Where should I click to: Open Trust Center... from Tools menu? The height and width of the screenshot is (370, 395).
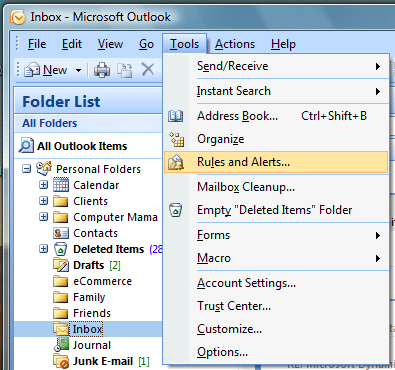tap(276, 306)
